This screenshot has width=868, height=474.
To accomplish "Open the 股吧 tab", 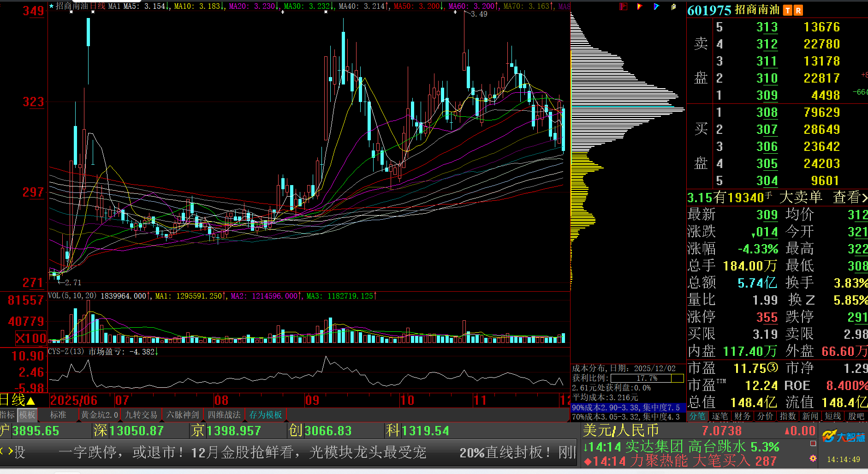I will 856,416.
